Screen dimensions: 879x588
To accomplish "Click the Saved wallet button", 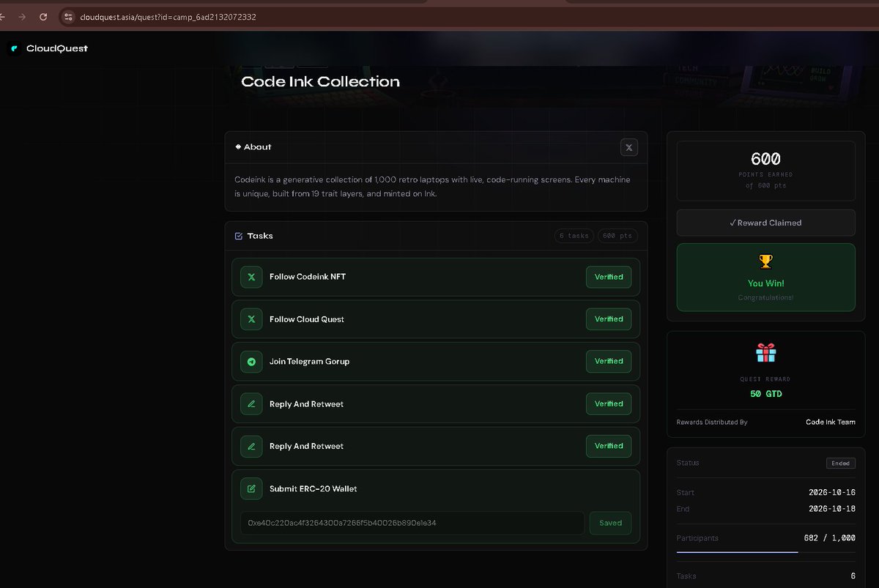I will (x=610, y=523).
